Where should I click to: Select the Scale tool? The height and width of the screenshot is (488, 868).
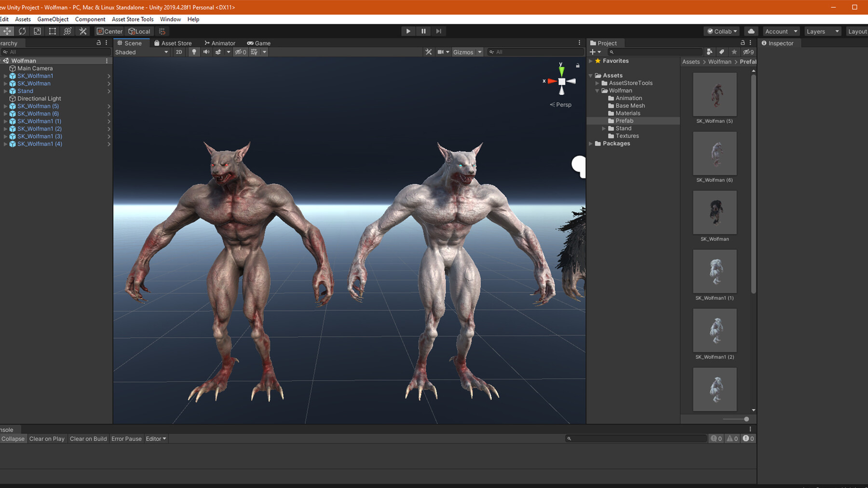point(37,31)
